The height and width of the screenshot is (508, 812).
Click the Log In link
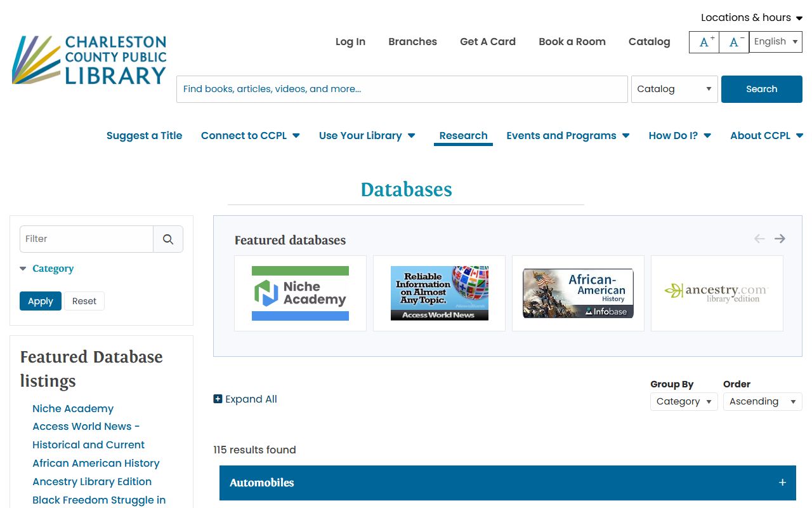(x=350, y=42)
